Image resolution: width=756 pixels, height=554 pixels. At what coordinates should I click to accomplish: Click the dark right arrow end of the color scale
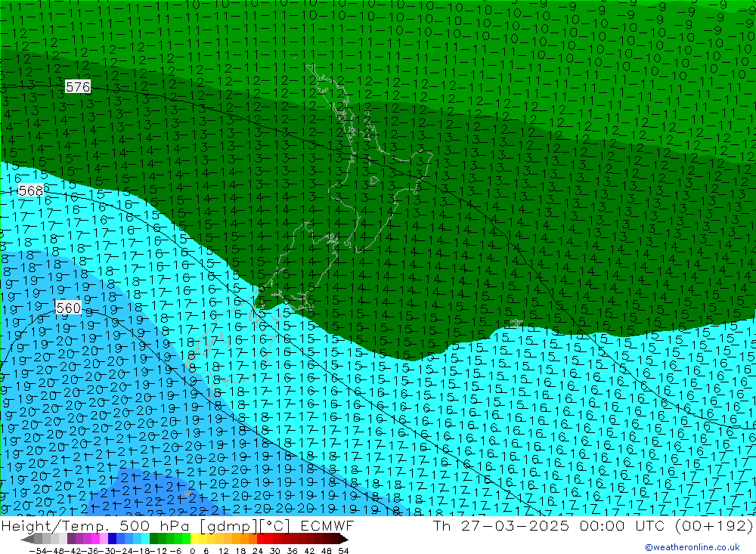(344, 539)
